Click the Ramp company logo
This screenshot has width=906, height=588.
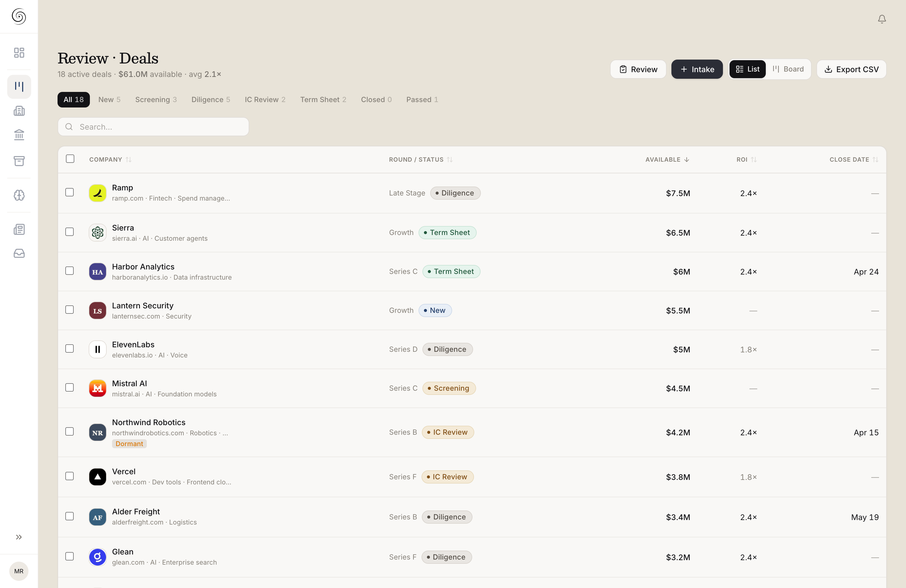(x=97, y=193)
